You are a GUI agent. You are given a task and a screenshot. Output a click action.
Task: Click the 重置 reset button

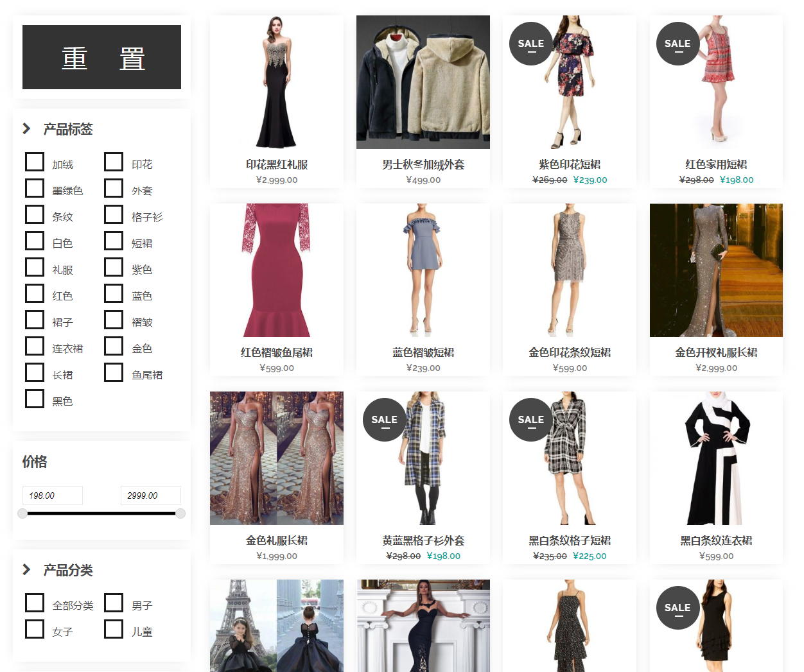(101, 57)
